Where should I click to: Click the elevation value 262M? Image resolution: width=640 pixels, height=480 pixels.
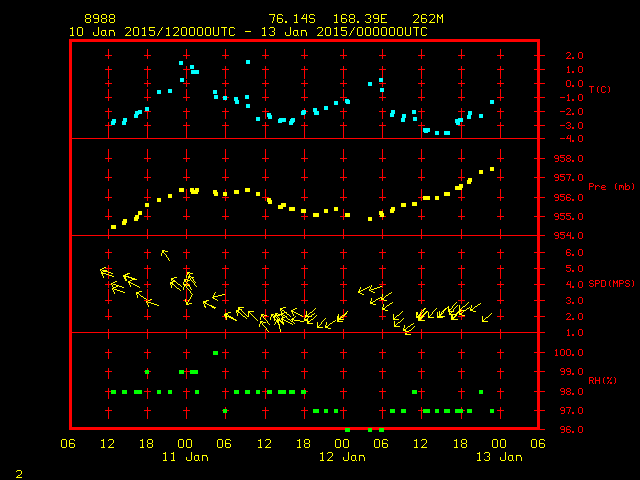[428, 19]
